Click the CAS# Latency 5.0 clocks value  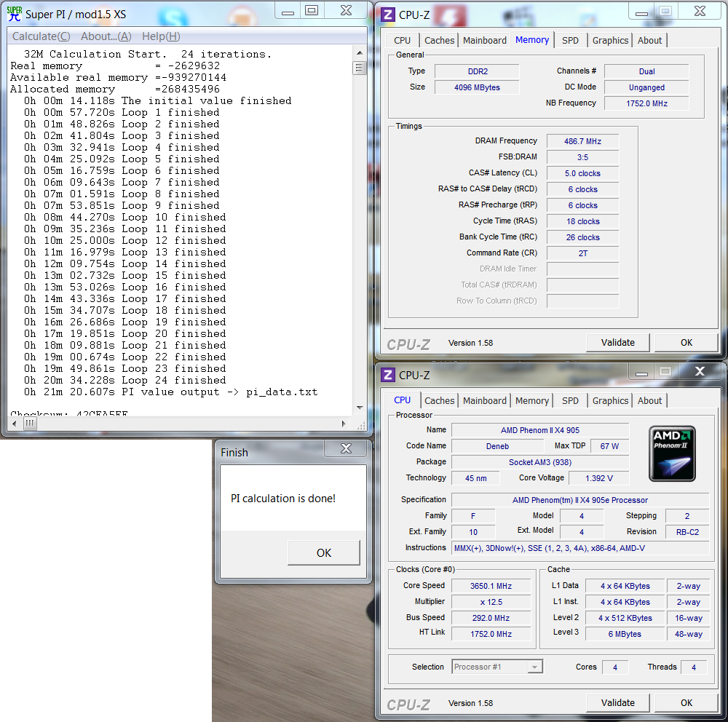tap(582, 173)
